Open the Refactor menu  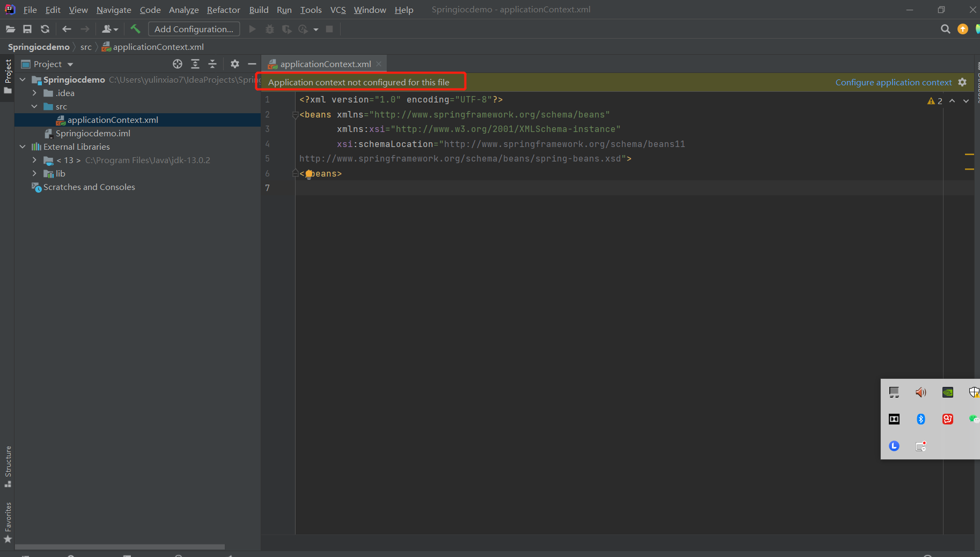point(224,10)
